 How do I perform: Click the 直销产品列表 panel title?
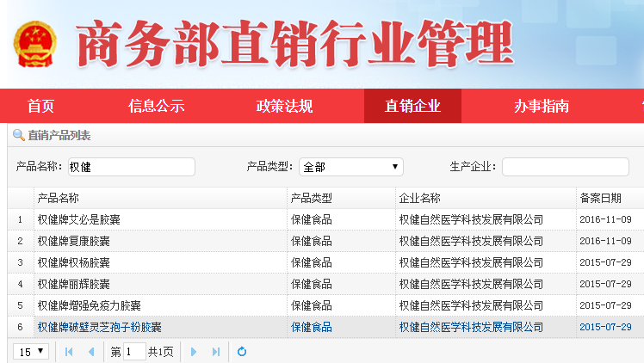[x=59, y=135]
